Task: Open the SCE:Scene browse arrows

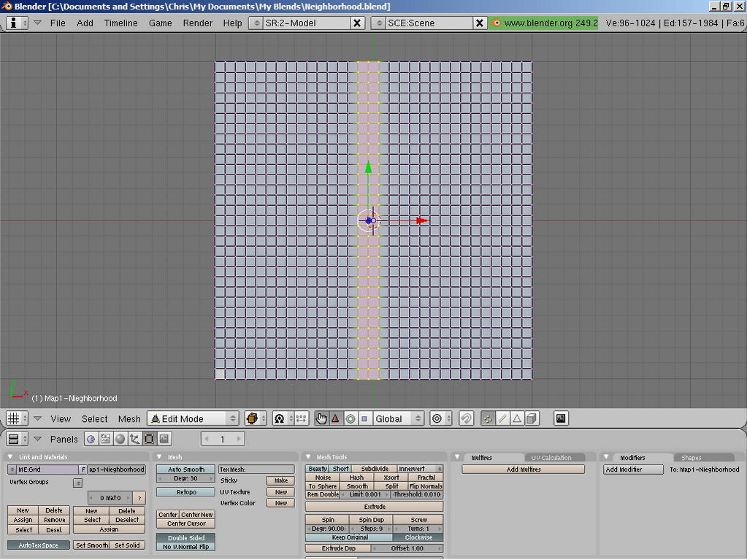Action: point(378,23)
